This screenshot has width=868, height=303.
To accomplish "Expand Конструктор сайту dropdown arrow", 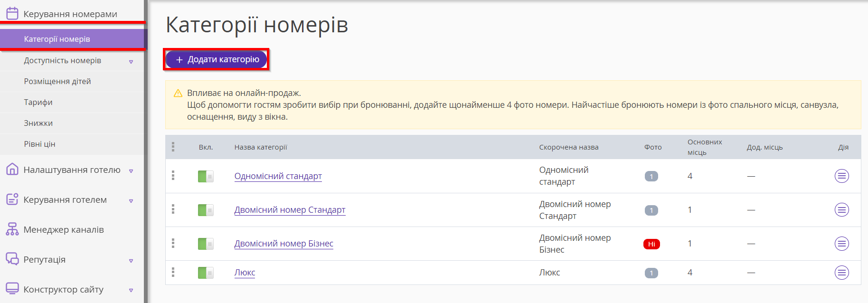I will [x=131, y=290].
